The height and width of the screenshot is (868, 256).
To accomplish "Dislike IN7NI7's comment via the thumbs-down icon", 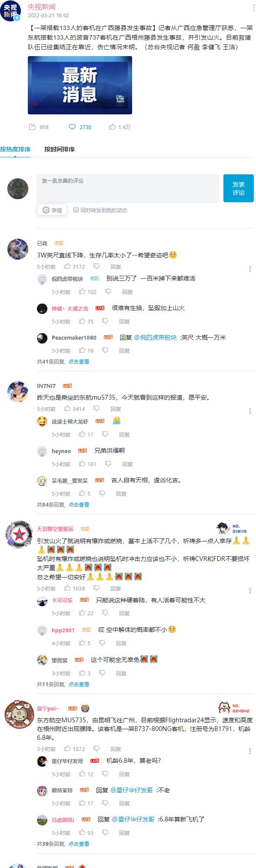I will (x=96, y=409).
